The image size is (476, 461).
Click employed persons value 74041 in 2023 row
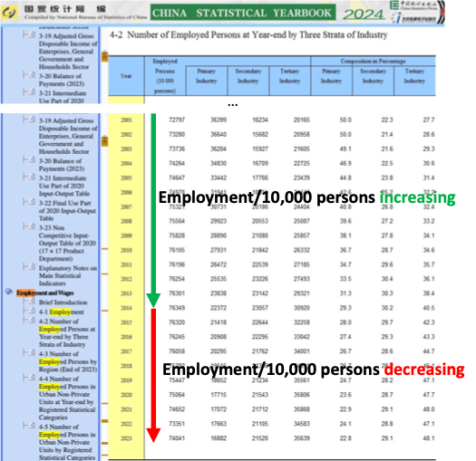pos(177,438)
